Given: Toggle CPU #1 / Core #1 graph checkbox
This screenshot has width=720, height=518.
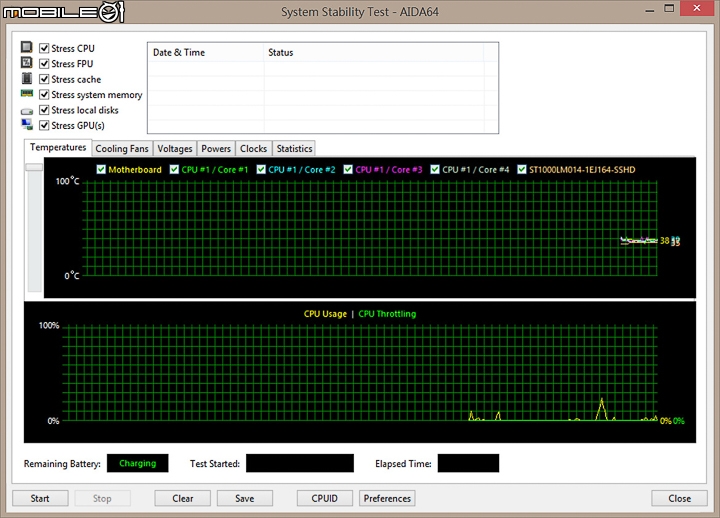Looking at the screenshot, I should (174, 169).
